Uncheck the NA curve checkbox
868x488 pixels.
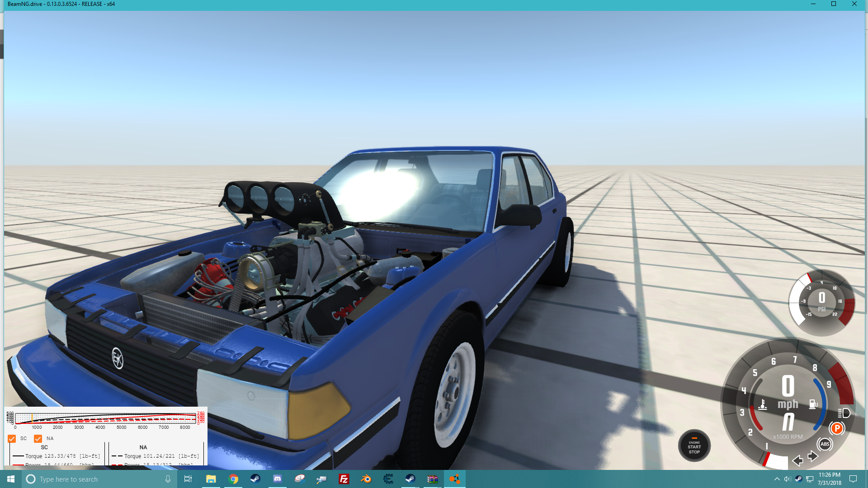coord(38,438)
